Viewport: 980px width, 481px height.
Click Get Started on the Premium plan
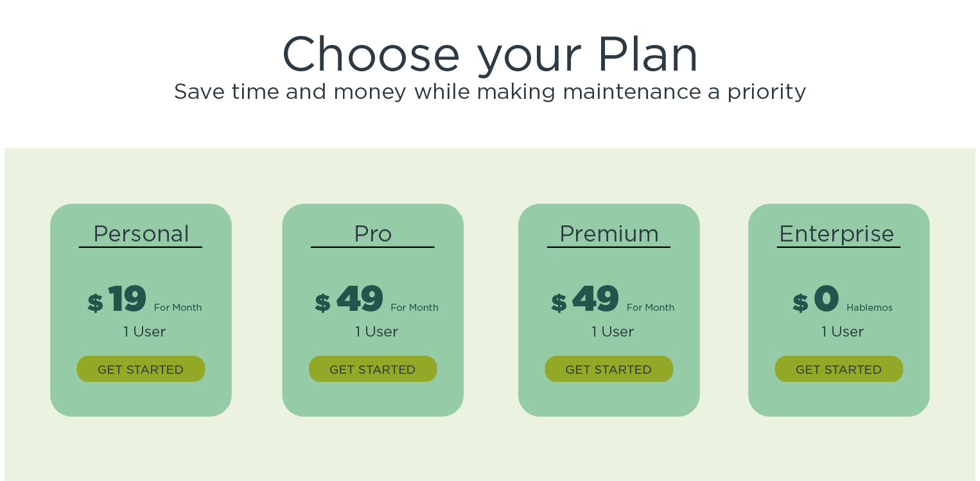point(609,369)
